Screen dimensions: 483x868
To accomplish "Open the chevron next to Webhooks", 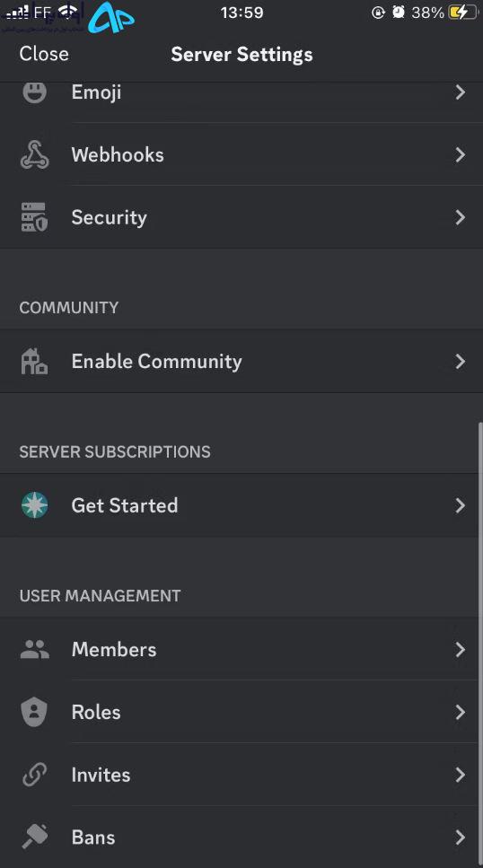I will click(461, 154).
